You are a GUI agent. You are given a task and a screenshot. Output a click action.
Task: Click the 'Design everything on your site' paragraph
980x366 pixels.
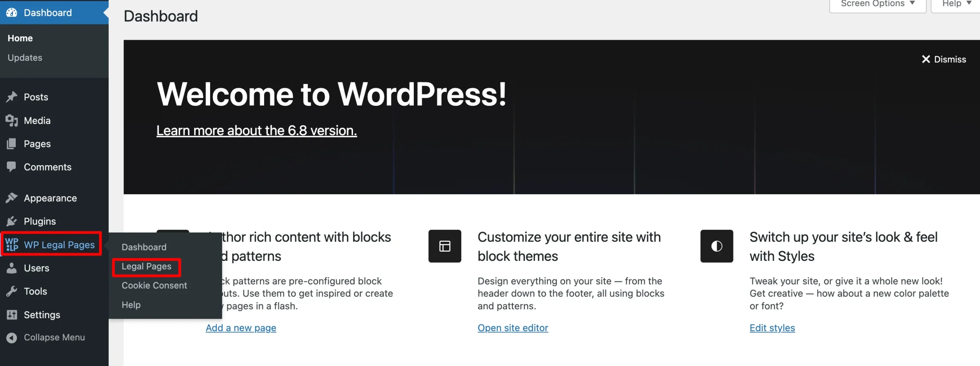tap(571, 294)
